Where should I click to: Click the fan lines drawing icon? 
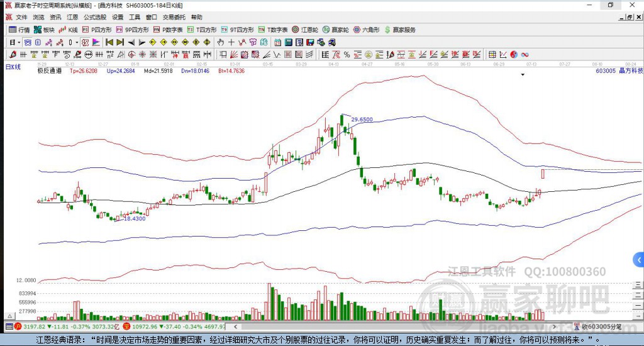click(x=234, y=54)
